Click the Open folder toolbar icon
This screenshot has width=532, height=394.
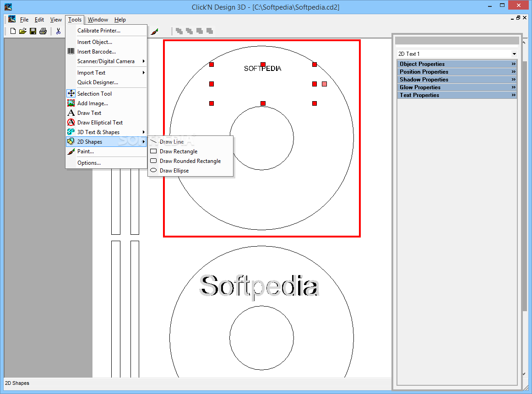pos(23,31)
